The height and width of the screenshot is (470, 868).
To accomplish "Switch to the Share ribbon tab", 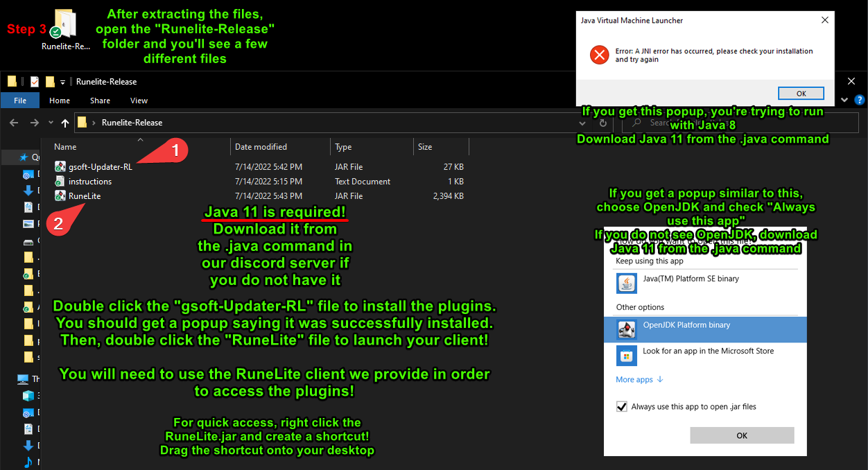I will pyautogui.click(x=100, y=101).
